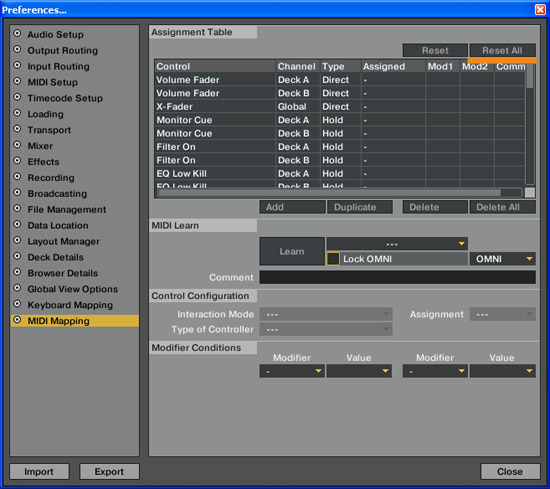Select the X-Fader Global row

click(x=340, y=106)
